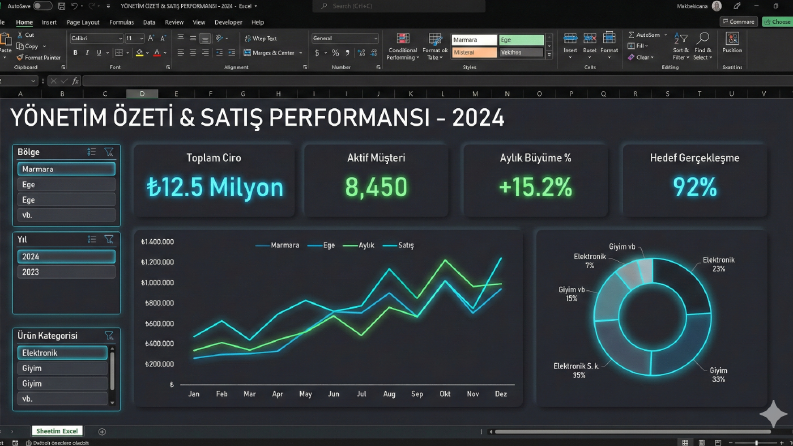The image size is (793, 446).
Task: Click the Increase Decimal icon
Action: (361, 53)
